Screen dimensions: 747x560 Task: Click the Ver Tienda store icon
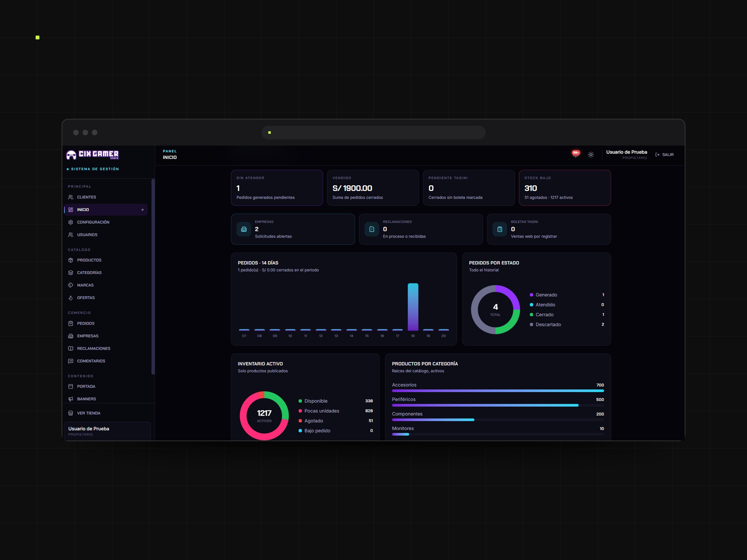click(71, 413)
